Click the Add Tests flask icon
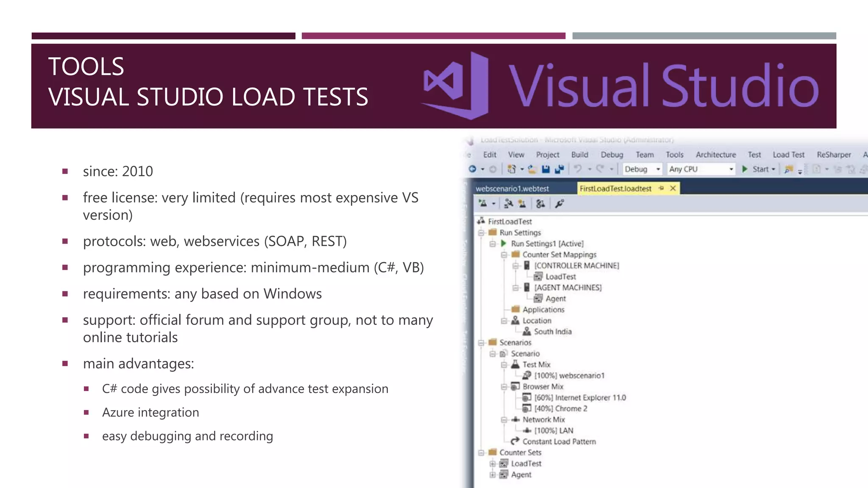 pos(522,204)
